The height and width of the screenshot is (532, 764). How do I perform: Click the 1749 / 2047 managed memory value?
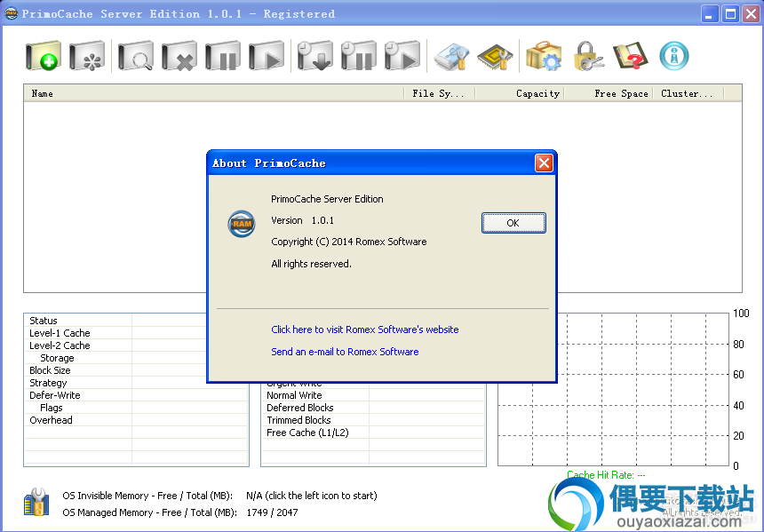272,512
